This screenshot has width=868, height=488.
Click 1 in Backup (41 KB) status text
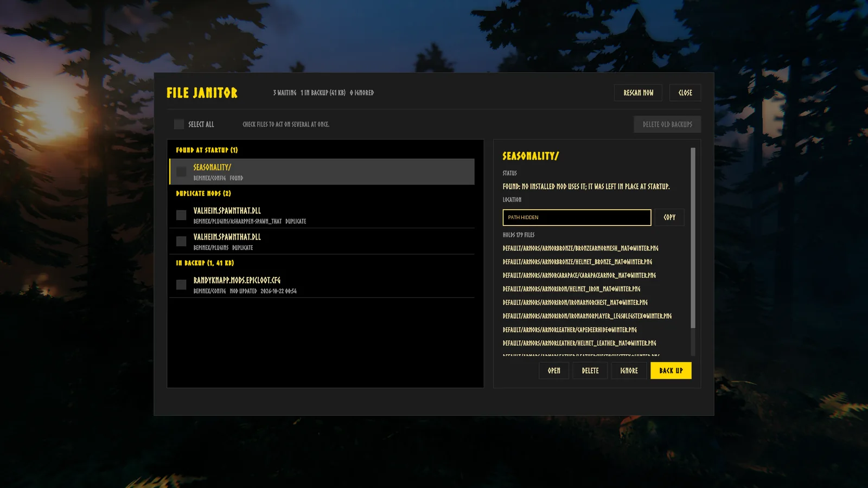pos(323,93)
